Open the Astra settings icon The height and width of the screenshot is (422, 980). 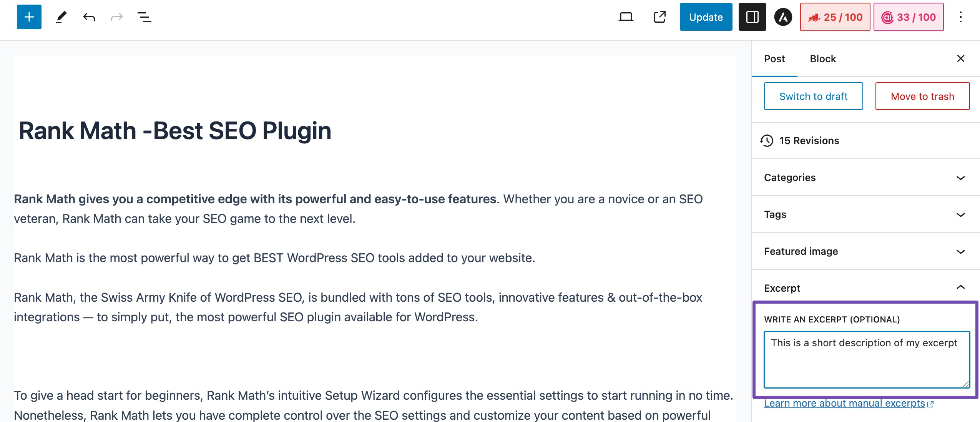pyautogui.click(x=783, y=17)
